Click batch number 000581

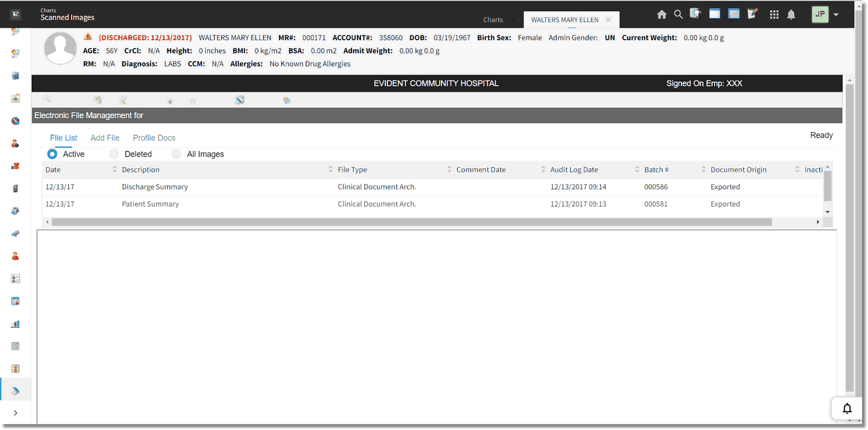pyautogui.click(x=656, y=204)
